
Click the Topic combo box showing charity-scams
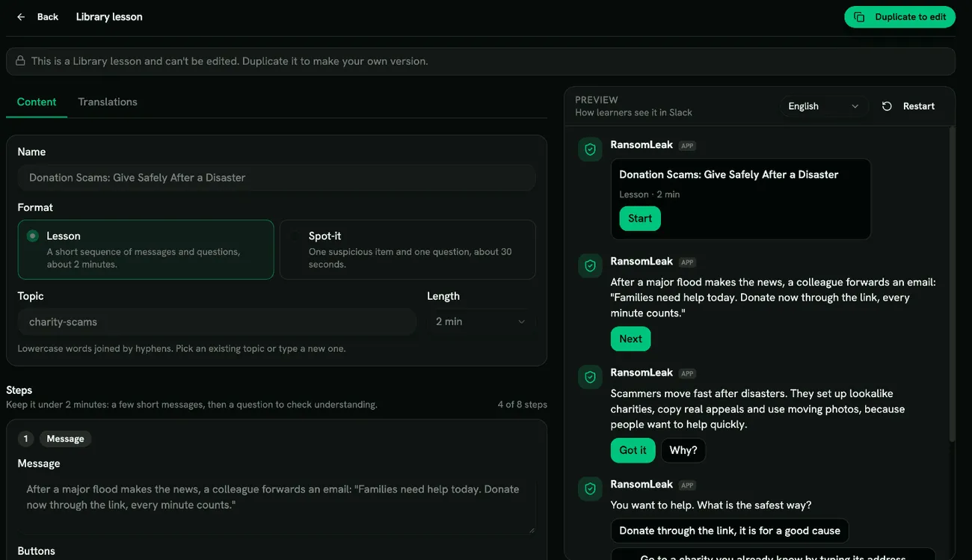[217, 322]
